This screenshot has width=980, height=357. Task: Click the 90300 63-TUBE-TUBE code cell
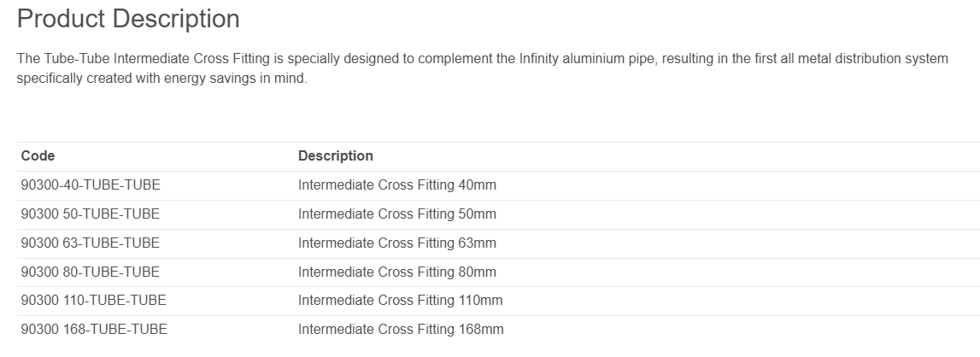click(90, 243)
